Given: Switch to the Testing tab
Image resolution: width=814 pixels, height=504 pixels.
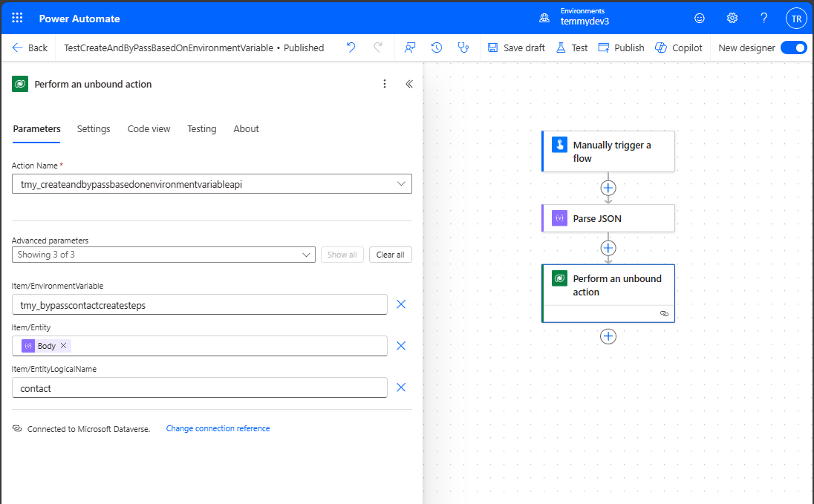Looking at the screenshot, I should click(x=202, y=128).
